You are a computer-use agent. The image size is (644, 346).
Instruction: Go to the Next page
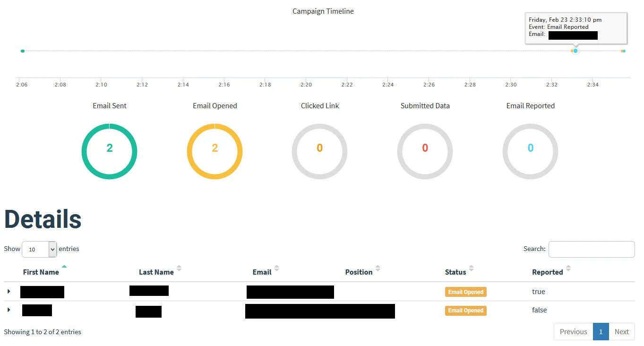(x=621, y=331)
